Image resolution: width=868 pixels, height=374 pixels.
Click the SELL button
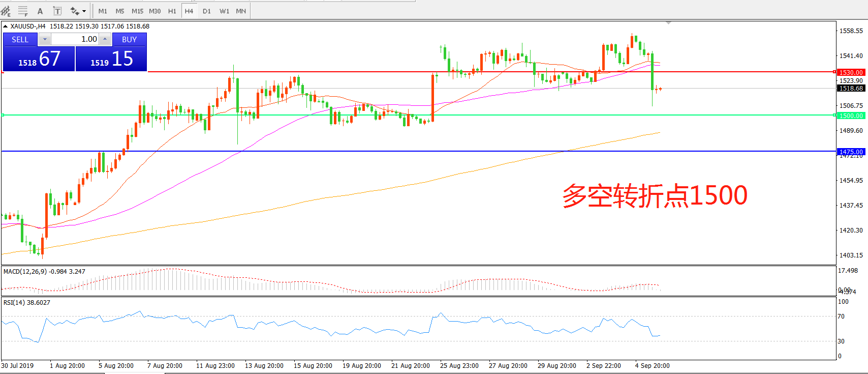pyautogui.click(x=20, y=39)
